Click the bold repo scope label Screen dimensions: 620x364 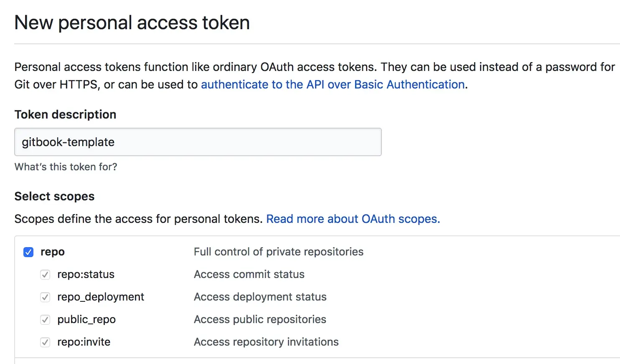53,252
